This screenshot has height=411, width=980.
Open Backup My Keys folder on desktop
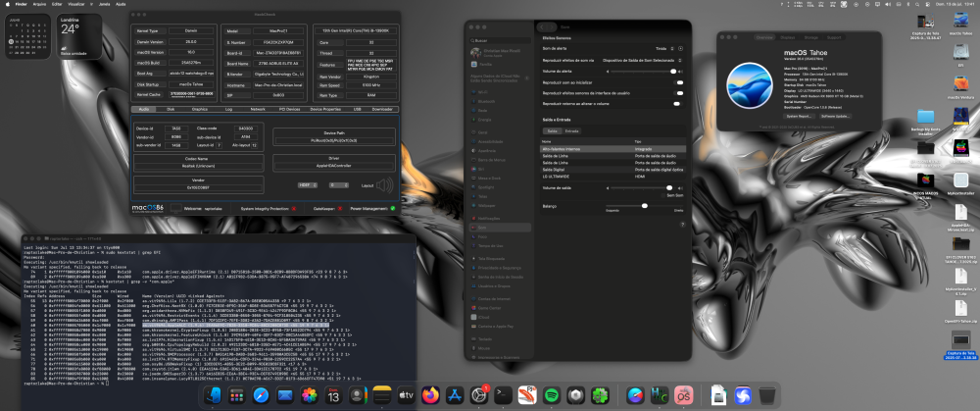pyautogui.click(x=926, y=117)
